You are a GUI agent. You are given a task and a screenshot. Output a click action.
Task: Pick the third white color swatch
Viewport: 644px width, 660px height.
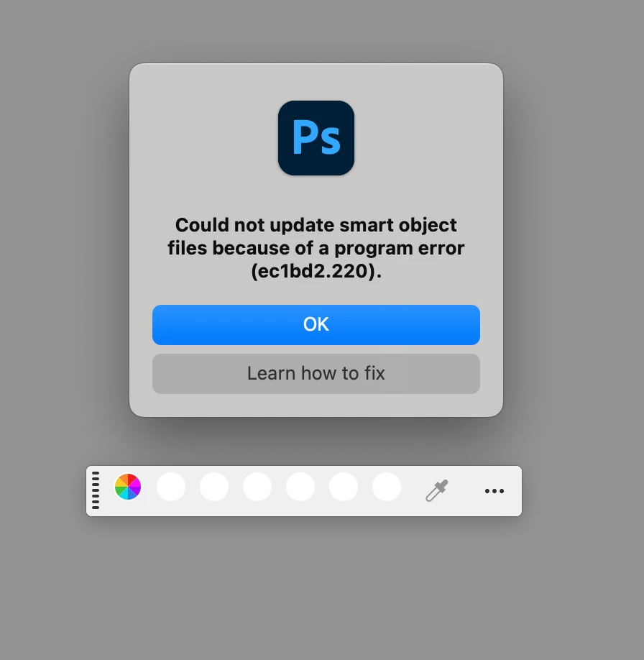click(x=257, y=487)
